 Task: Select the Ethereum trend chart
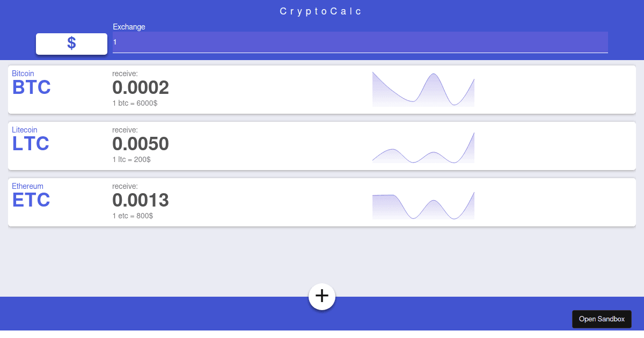[423, 204]
